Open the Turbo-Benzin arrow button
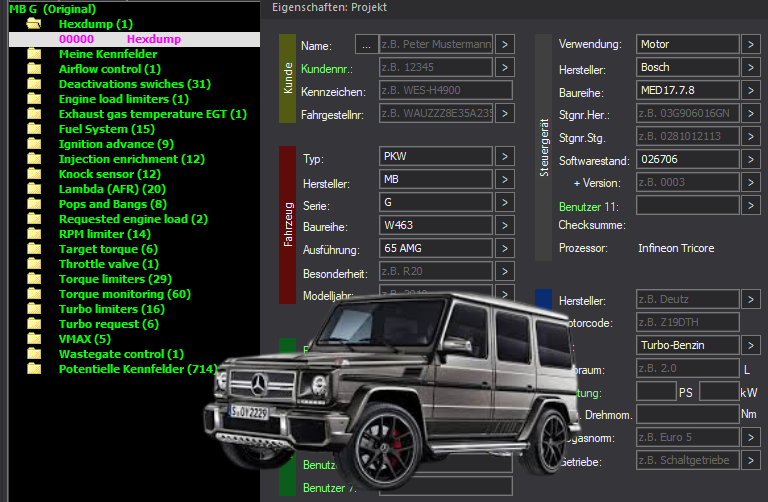This screenshot has height=502, width=768. 751,345
